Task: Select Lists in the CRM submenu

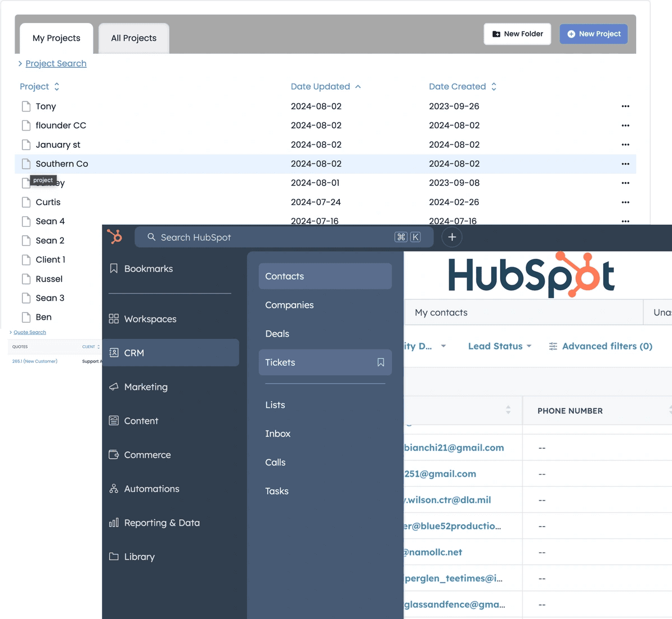Action: 275,404
